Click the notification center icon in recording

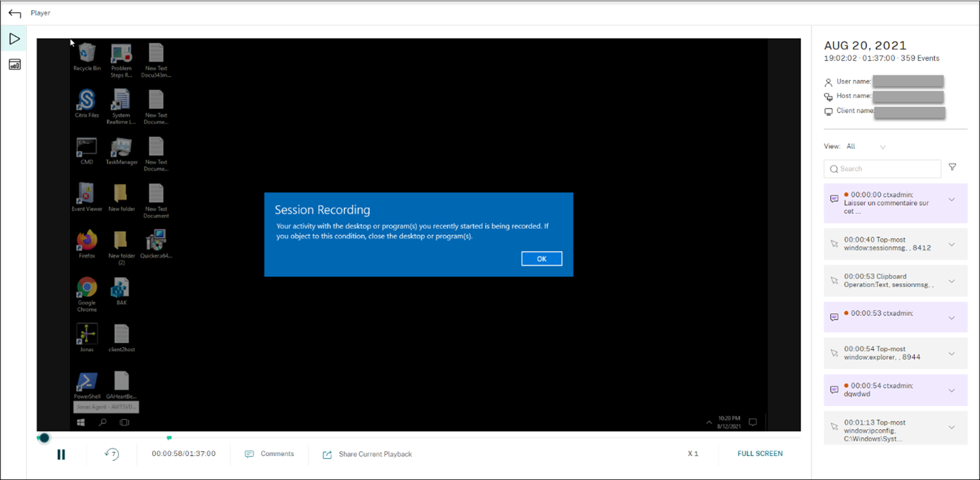point(752,422)
